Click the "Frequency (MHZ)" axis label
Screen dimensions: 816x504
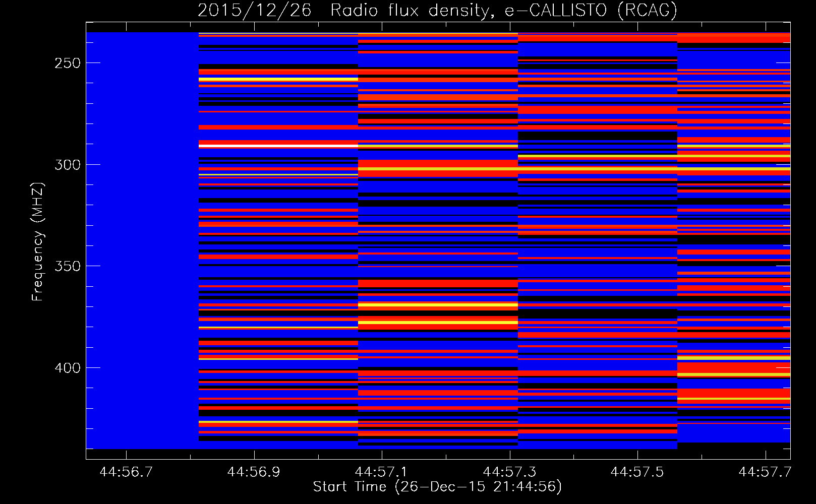click(38, 241)
